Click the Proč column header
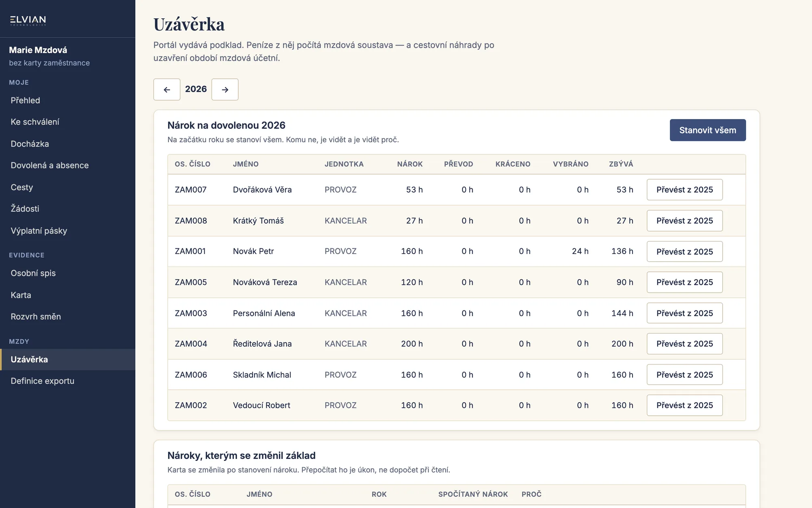812x508 pixels. 531,494
